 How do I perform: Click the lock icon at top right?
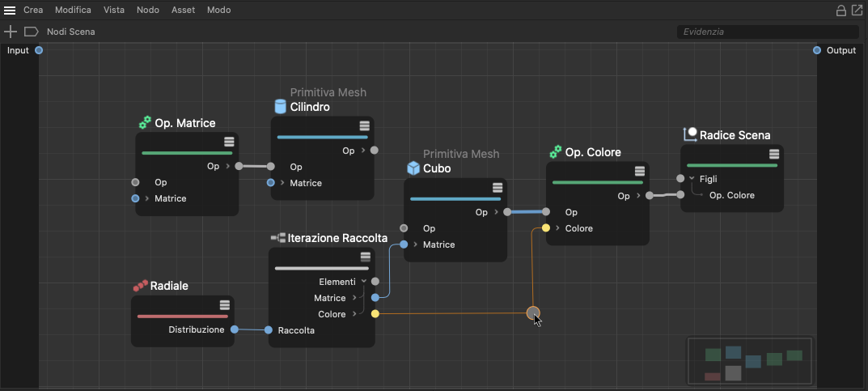click(840, 10)
